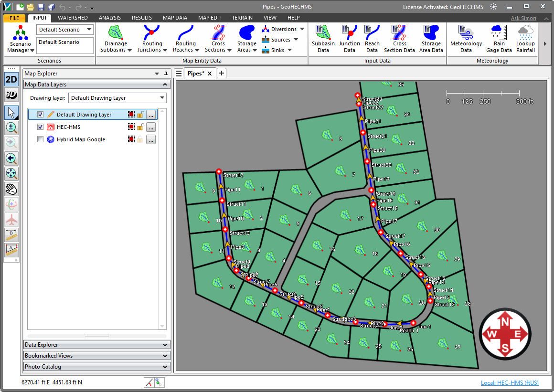Viewport: 554px width, 392px height.
Task: Expand the Data Explorer panel
Action: tap(96, 344)
